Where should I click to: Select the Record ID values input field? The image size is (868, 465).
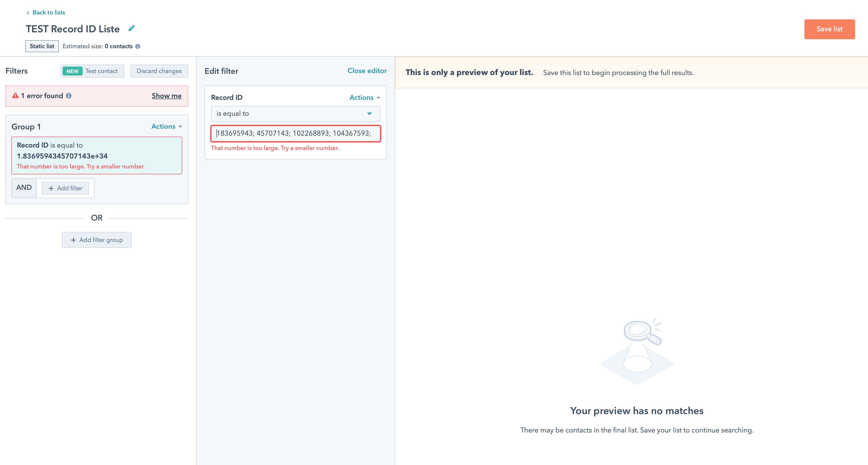click(x=295, y=134)
